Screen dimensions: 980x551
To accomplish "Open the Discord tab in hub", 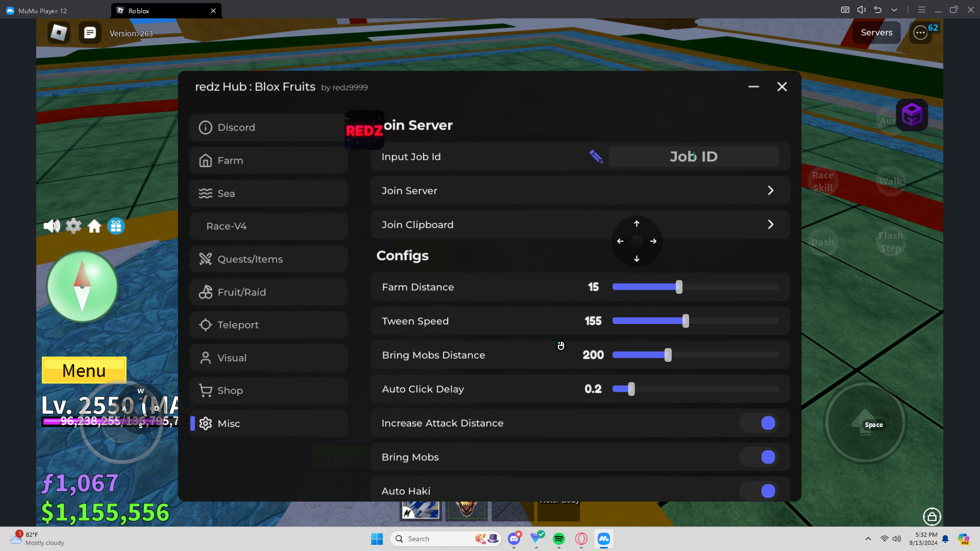I will tap(268, 128).
